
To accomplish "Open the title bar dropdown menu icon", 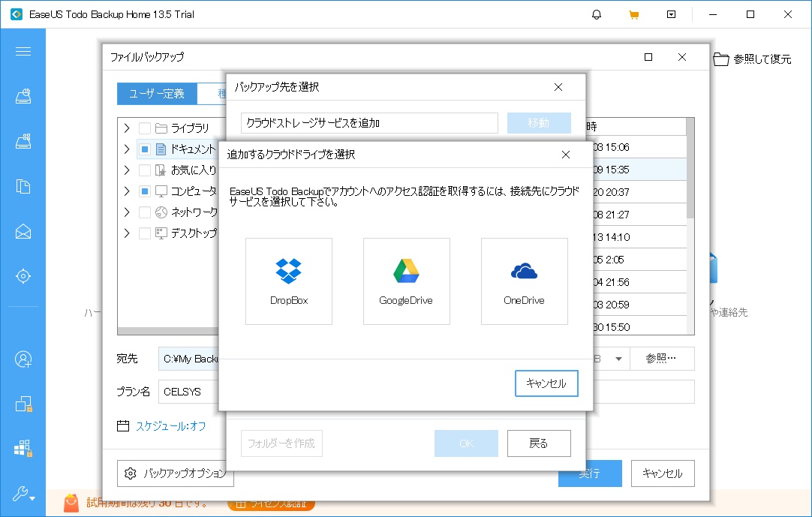I will 671,14.
